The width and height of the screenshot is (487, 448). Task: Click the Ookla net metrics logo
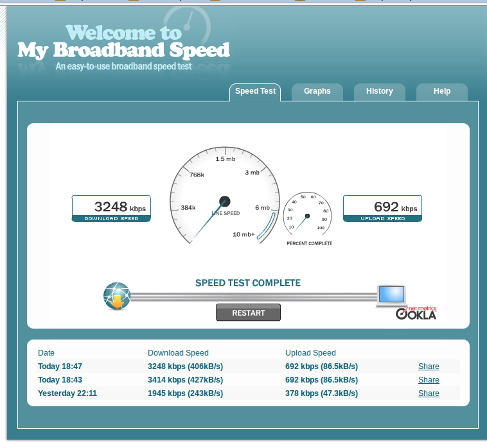416,313
